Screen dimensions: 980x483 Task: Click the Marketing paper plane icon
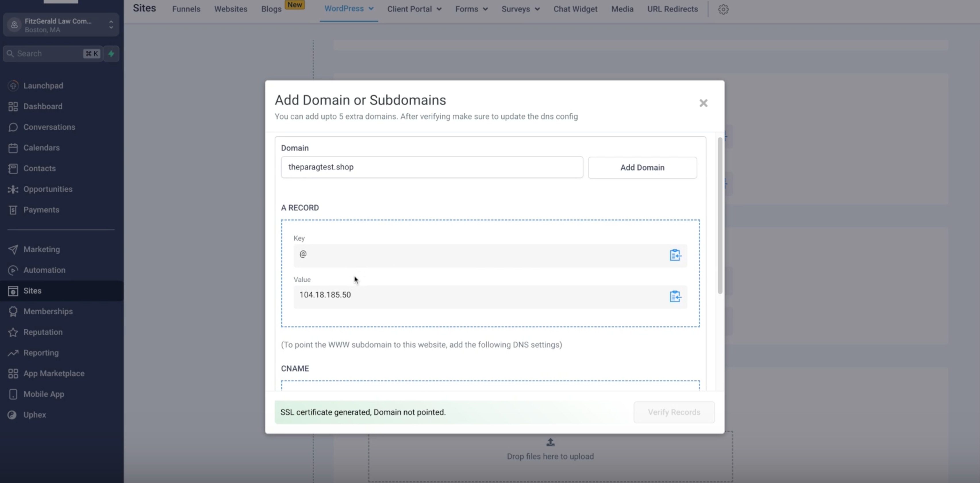point(13,249)
